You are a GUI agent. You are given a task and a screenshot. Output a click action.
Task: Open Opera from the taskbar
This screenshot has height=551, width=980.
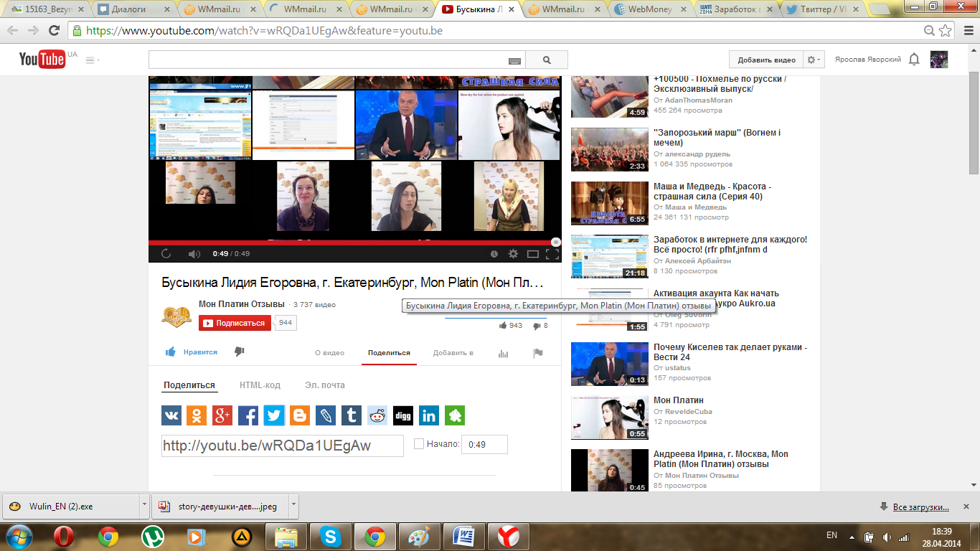65,536
